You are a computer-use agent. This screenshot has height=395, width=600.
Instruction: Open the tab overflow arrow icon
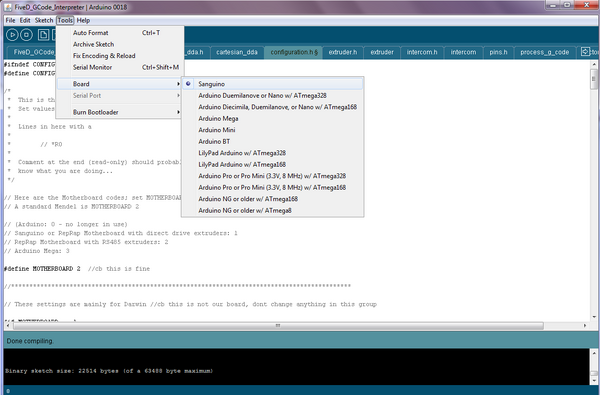coord(585,51)
